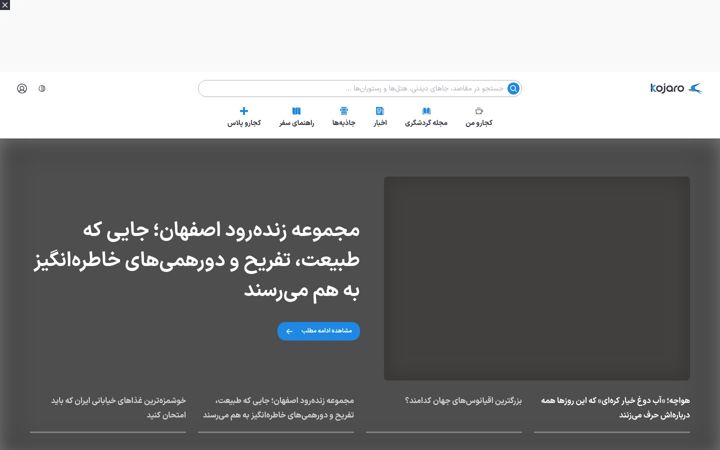The height and width of the screenshot is (450, 720).
Task: Click the blue search magnifier icon
Action: pos(513,89)
